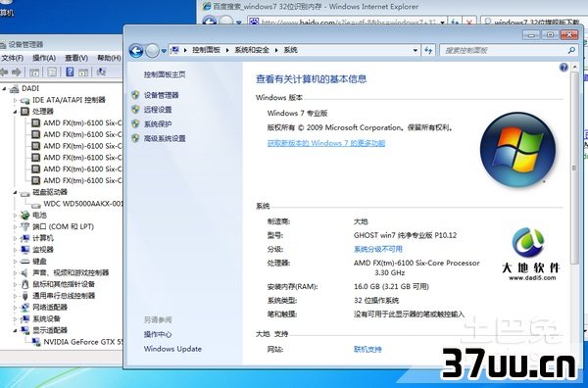
Task: Open the help question mark icon
Action: click(x=563, y=68)
